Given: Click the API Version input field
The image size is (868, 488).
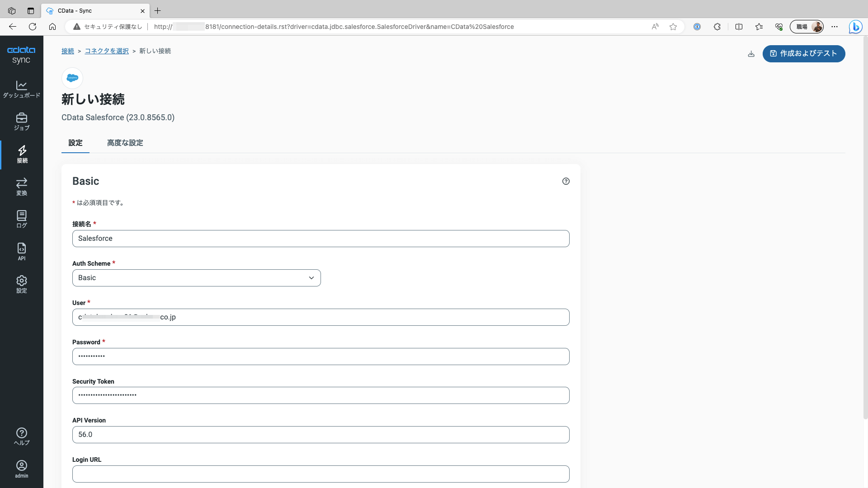Looking at the screenshot, I should coord(321,435).
